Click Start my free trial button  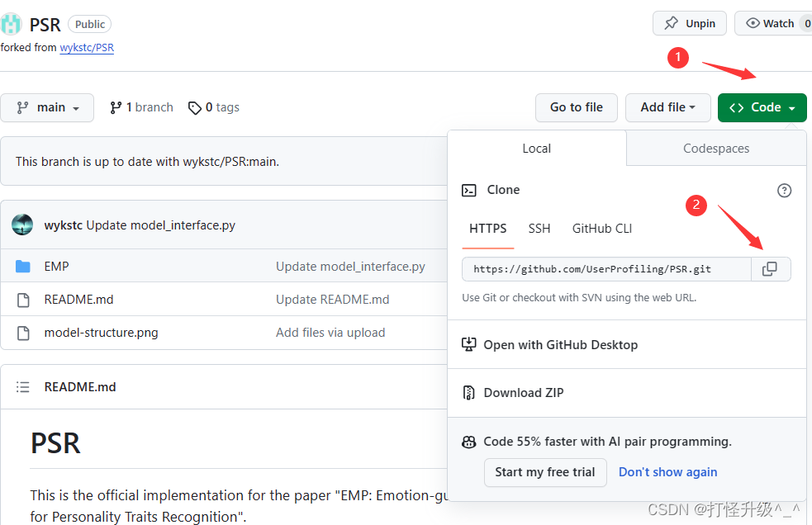pos(544,472)
